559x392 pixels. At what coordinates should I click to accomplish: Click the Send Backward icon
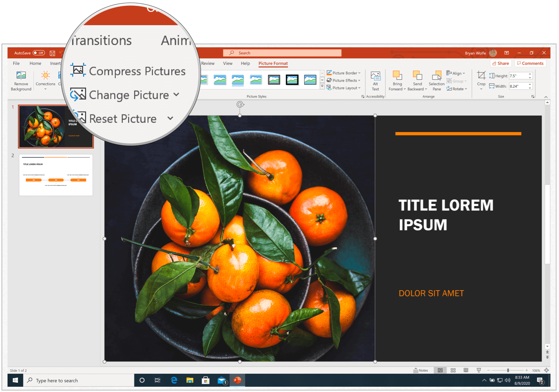[417, 75]
